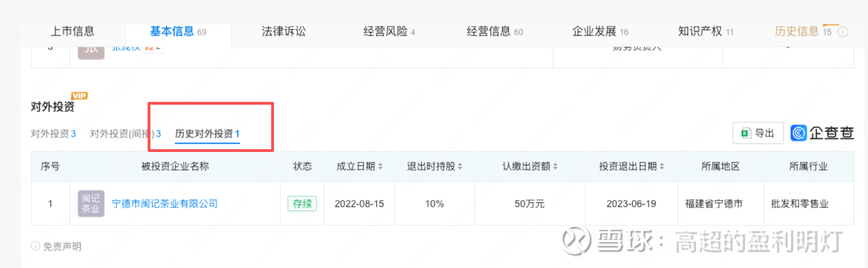Click the 企查查 logo
The height and width of the screenshot is (268, 868).
[822, 133]
